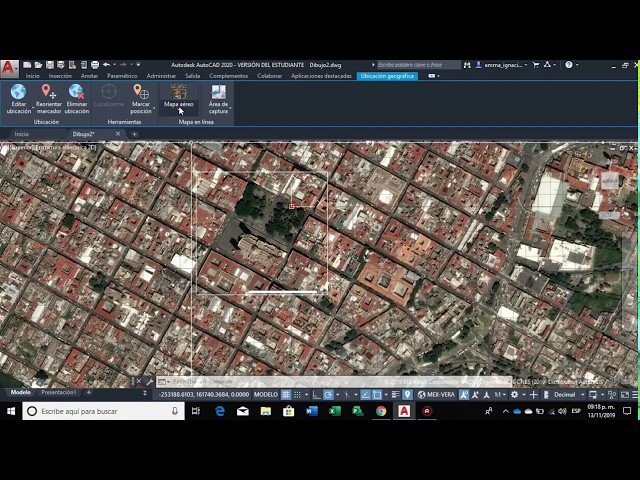640x480 pixels.
Task: Click the New drawing quick access icon
Action: [27, 65]
